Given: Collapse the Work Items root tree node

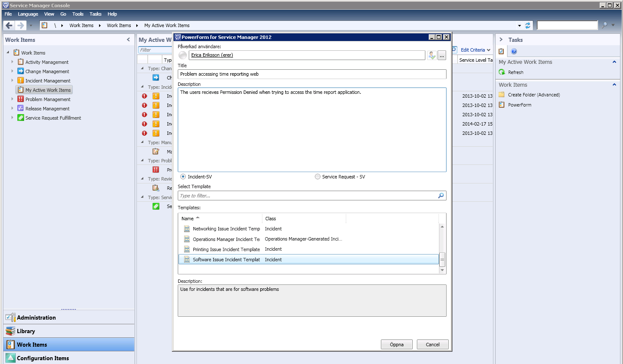Looking at the screenshot, I should 8,52.
